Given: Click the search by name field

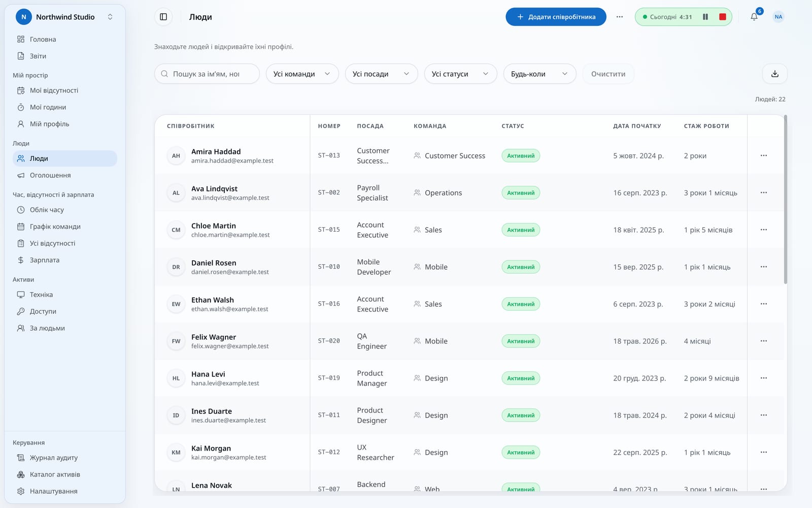Looking at the screenshot, I should pos(207,74).
